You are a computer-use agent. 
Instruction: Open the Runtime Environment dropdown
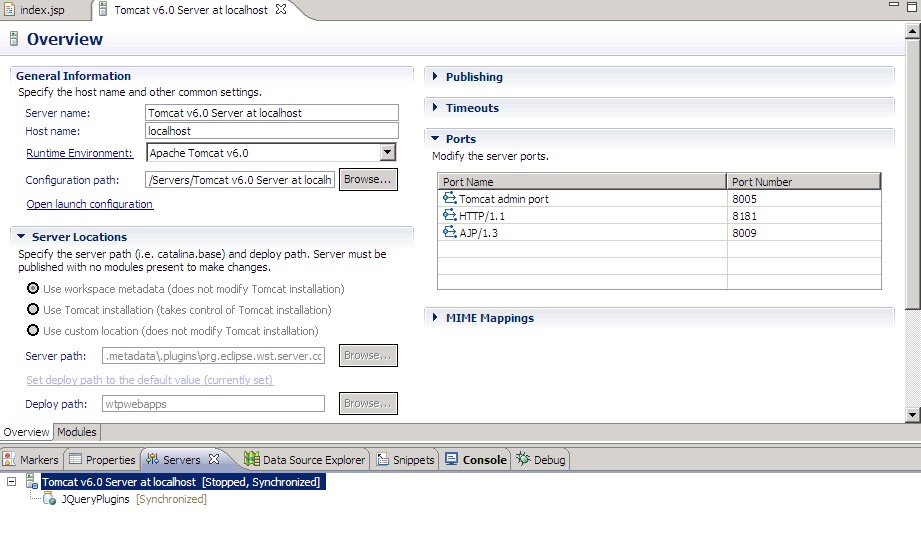point(387,153)
